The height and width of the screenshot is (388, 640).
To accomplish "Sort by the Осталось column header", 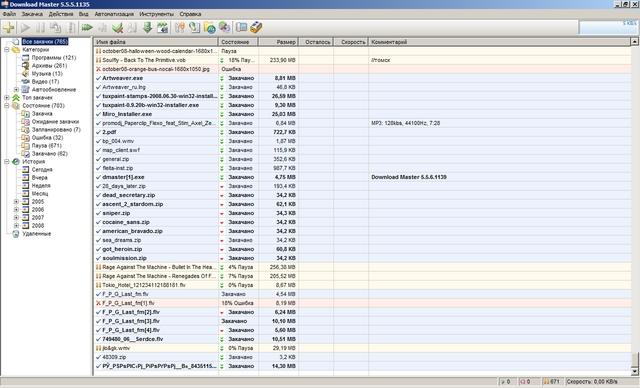I will click(316, 42).
